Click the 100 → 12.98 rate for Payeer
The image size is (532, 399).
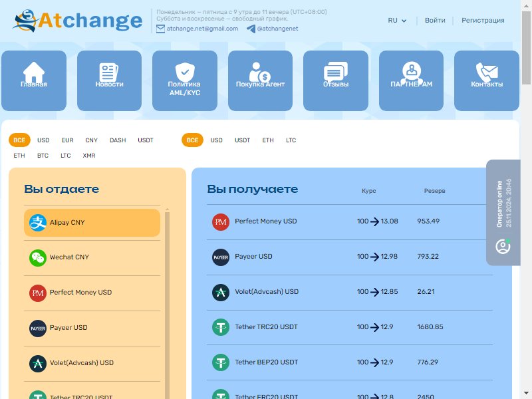click(x=377, y=257)
